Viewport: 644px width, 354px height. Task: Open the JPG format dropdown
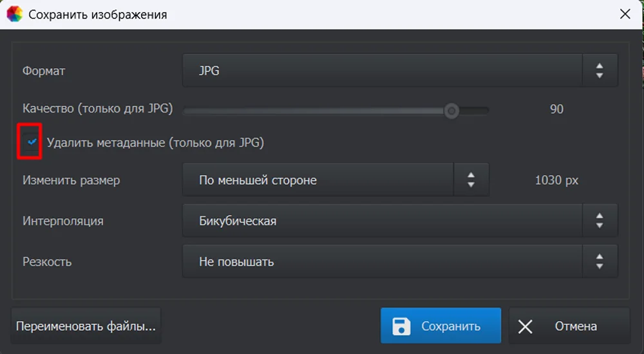coord(400,71)
